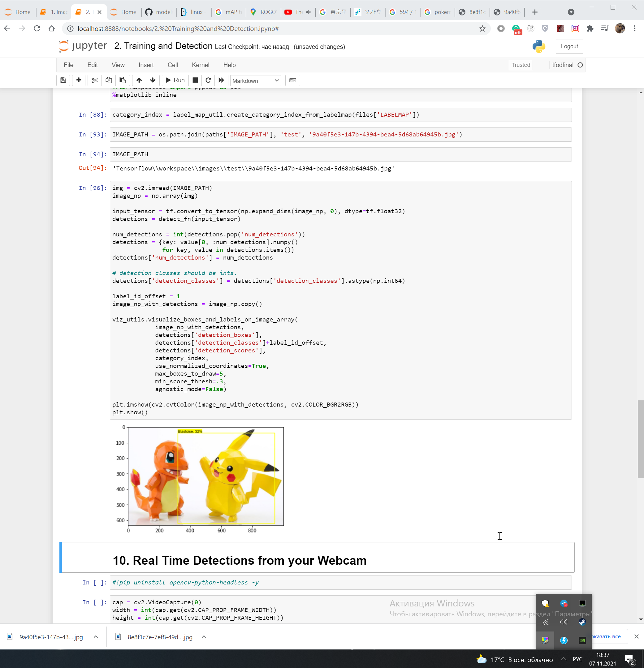This screenshot has height=668, width=644.
Task: Click the kernel idle indicator circle
Action: coord(580,65)
